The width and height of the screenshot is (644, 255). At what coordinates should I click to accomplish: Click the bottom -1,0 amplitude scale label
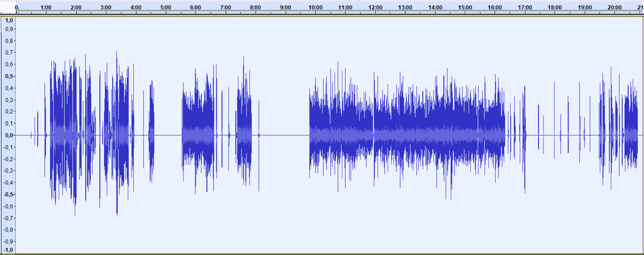point(8,250)
